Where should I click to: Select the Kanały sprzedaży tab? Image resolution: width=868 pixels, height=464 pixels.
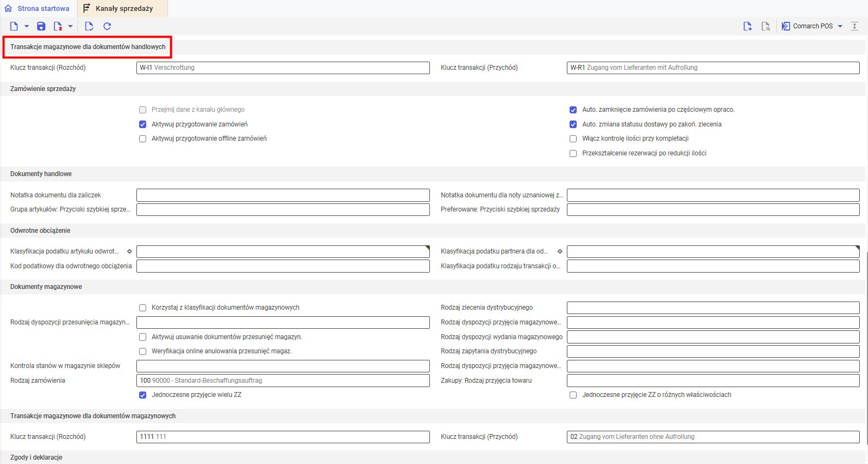(x=122, y=9)
